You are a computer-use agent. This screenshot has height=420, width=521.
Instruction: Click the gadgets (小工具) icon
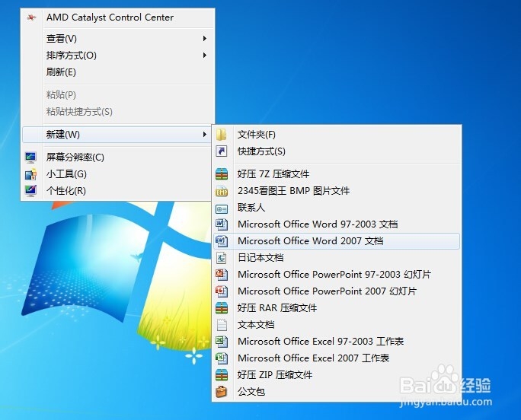30,174
